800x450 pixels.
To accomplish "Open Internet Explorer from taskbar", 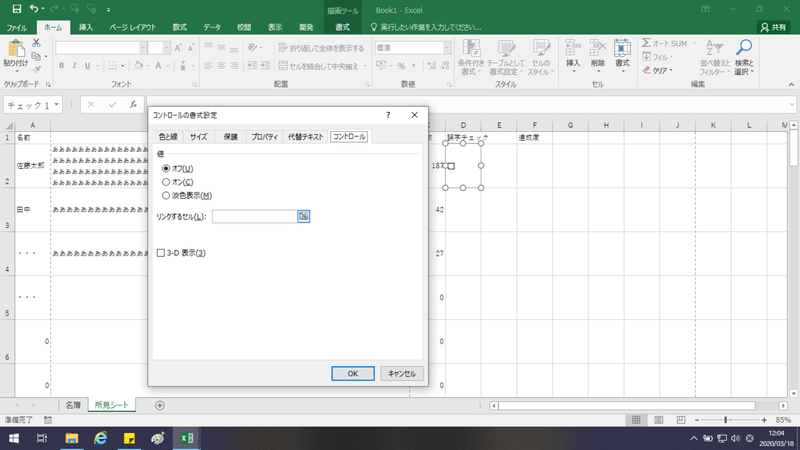I will point(101,438).
